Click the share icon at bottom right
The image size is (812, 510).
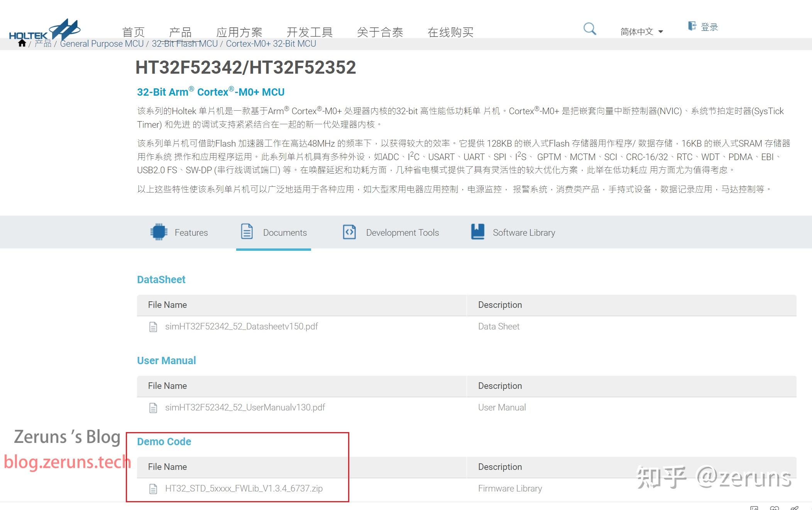click(794, 508)
